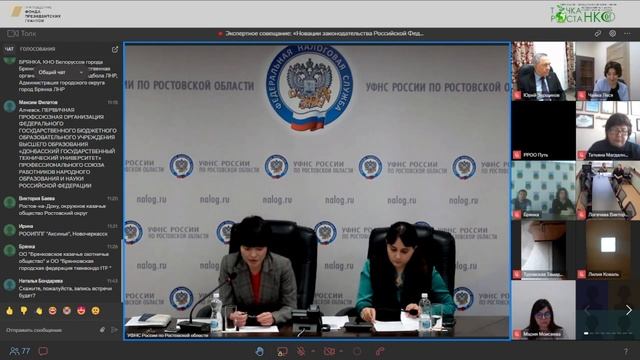Send thumbs down reaction
The width and height of the screenshot is (640, 360).
click(24, 311)
